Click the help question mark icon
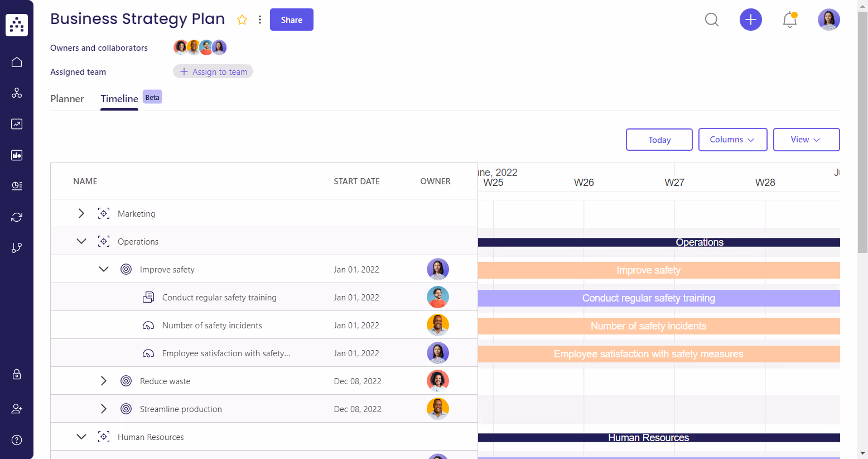 (x=16, y=439)
